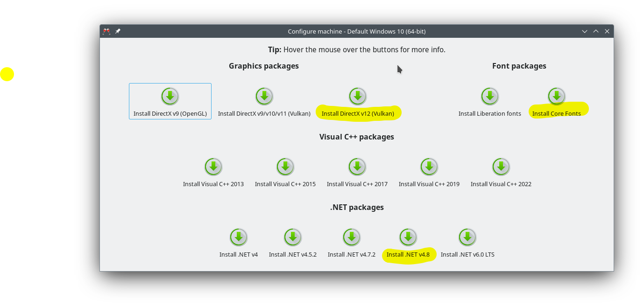Viewport: 644px width, 307px height.
Task: Click the DirectX v12 (Vulkan) download icon
Action: click(x=358, y=97)
